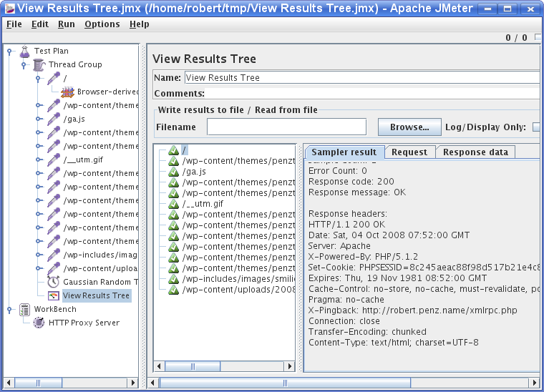
Task: Open the File menu
Action: [x=14, y=24]
